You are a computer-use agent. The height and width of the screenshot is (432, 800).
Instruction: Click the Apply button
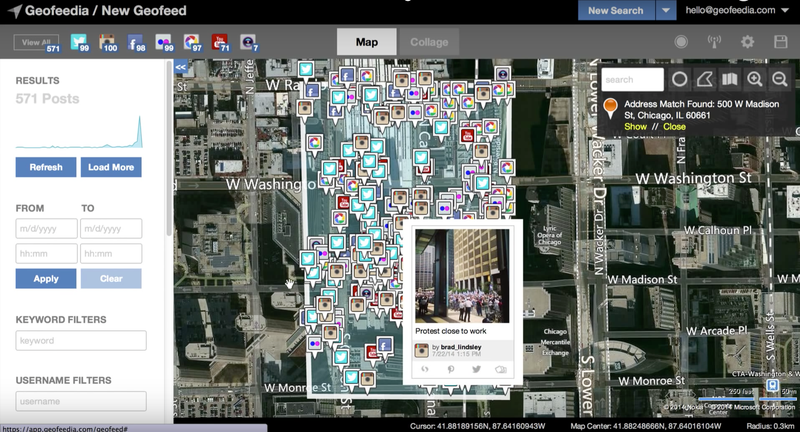[x=46, y=278]
